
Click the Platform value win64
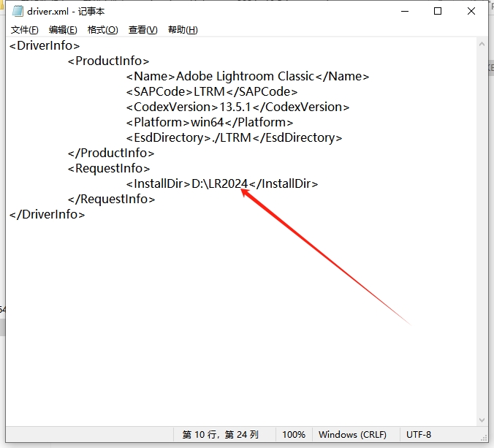(207, 123)
